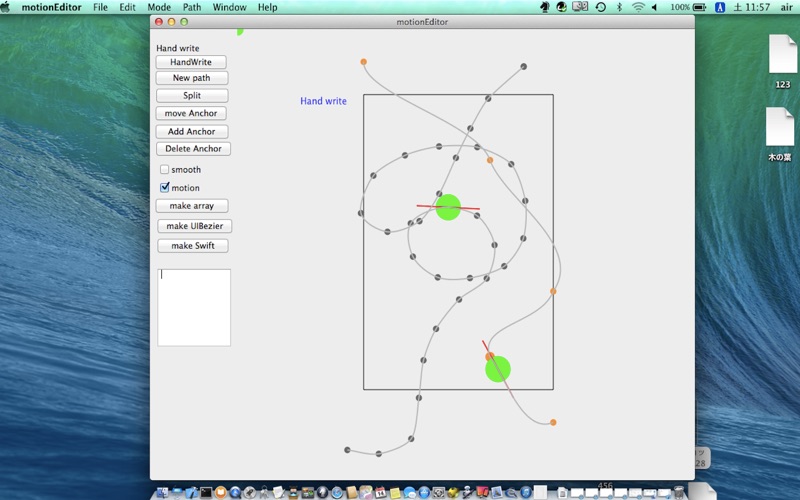Open the air user menu
Screen dimensions: 800x500
786,7
